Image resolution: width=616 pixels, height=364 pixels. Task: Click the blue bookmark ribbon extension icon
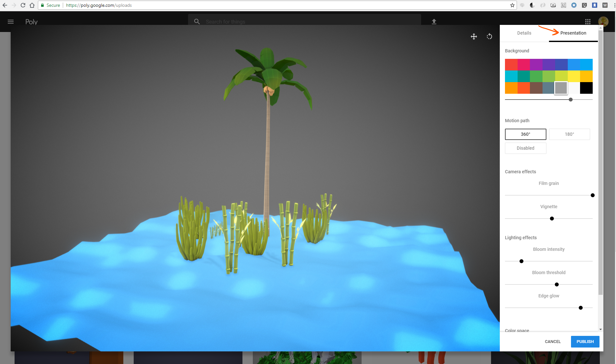[595, 5]
